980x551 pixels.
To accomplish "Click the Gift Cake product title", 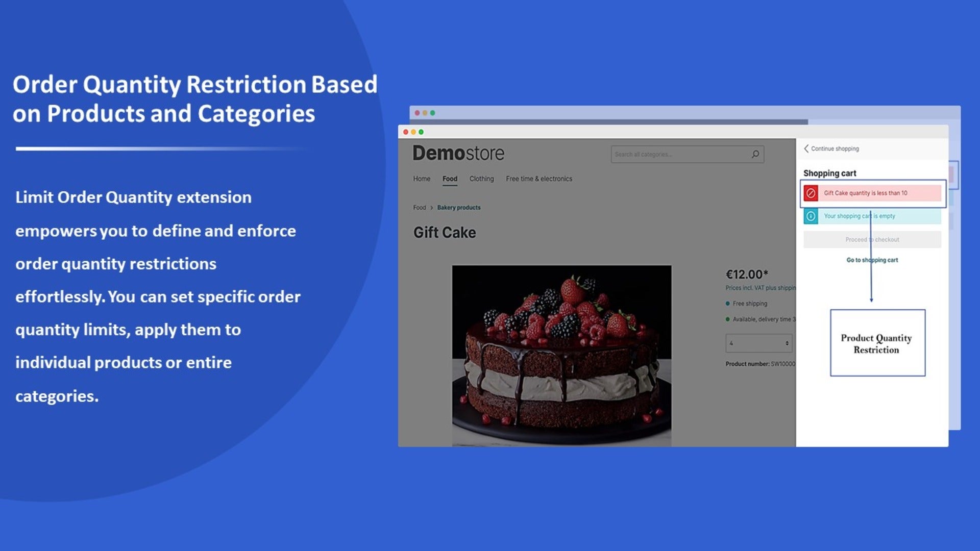I will click(444, 233).
